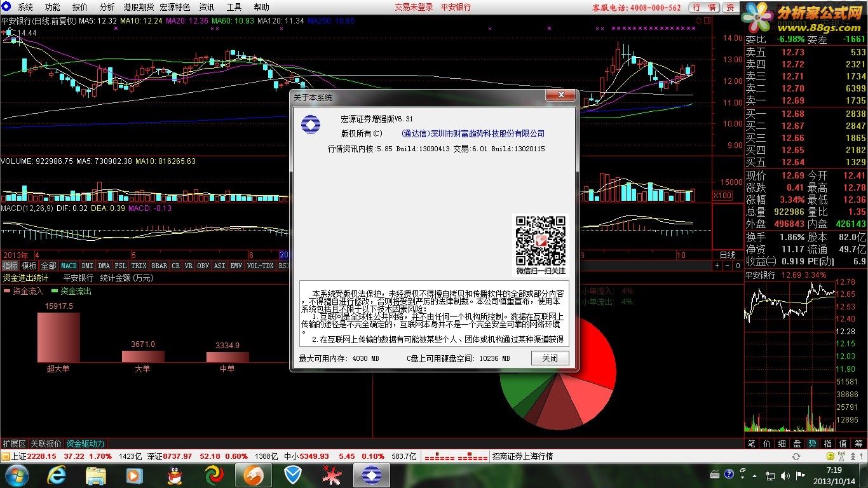This screenshot has height=488, width=868.
Task: Switch to the VR indicator tab
Action: click(189, 266)
